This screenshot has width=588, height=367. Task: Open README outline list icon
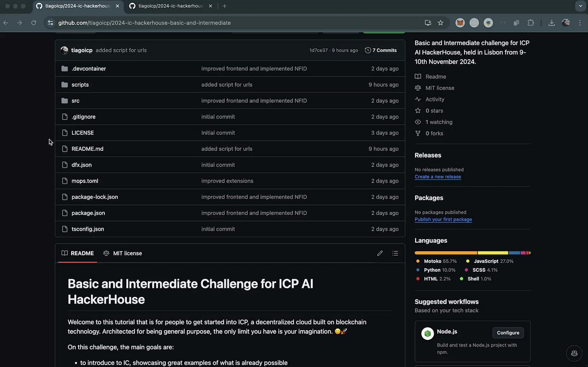point(395,253)
